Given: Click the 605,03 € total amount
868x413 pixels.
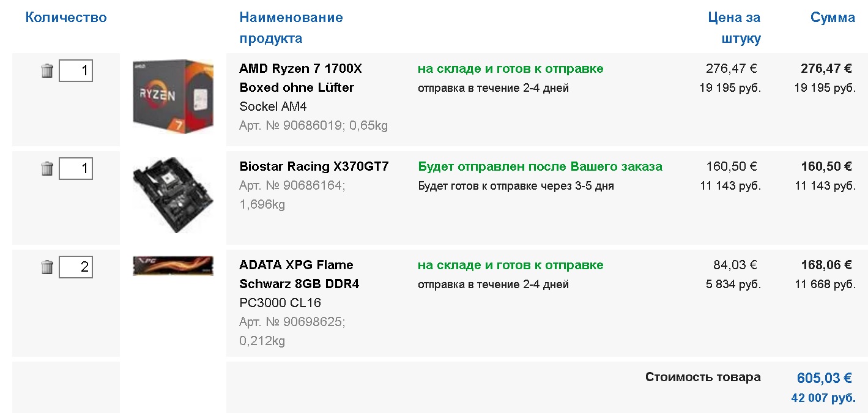Looking at the screenshot, I should point(824,378).
